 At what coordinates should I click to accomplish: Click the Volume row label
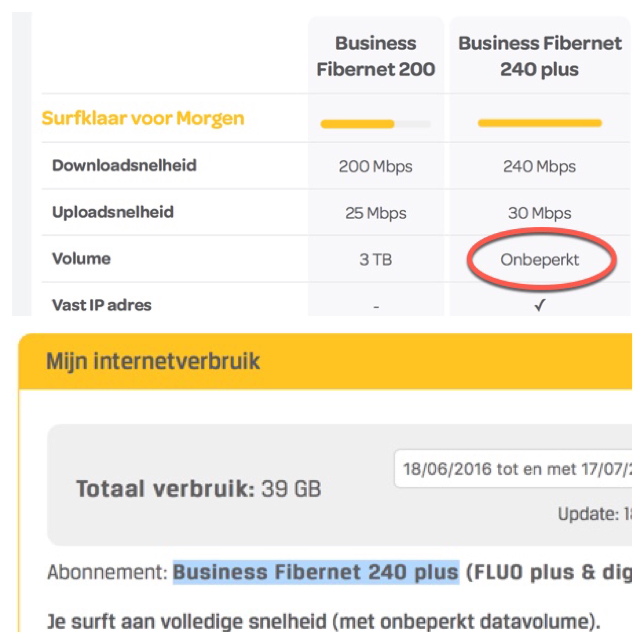tap(82, 259)
